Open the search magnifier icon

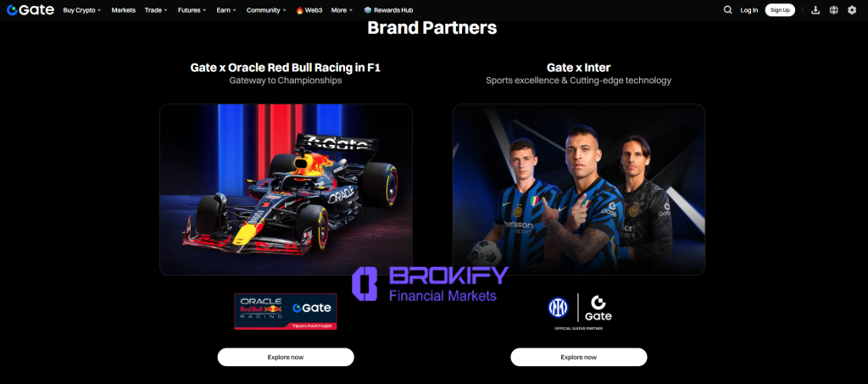click(727, 10)
